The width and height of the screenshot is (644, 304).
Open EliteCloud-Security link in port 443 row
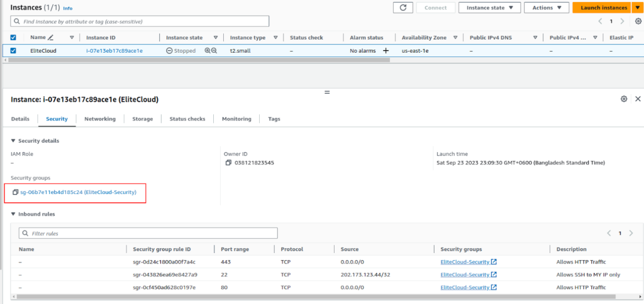pos(465,262)
